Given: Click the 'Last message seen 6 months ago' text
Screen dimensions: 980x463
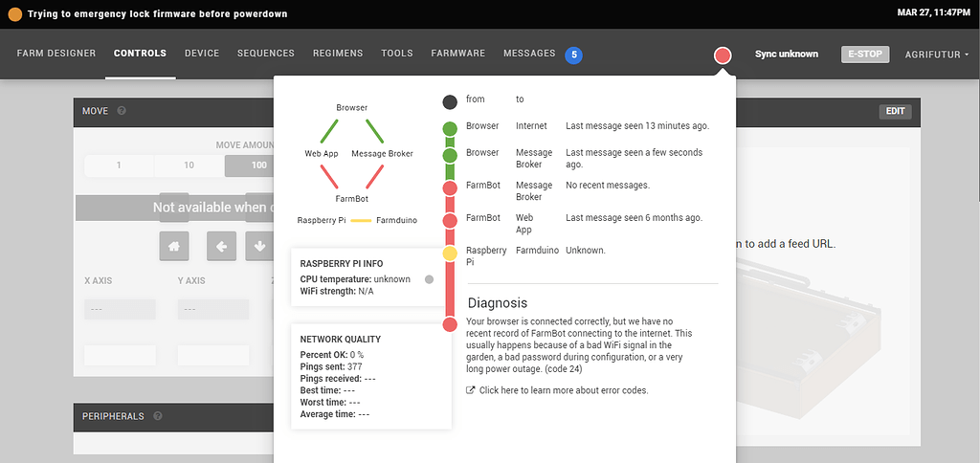Looking at the screenshot, I should (634, 218).
